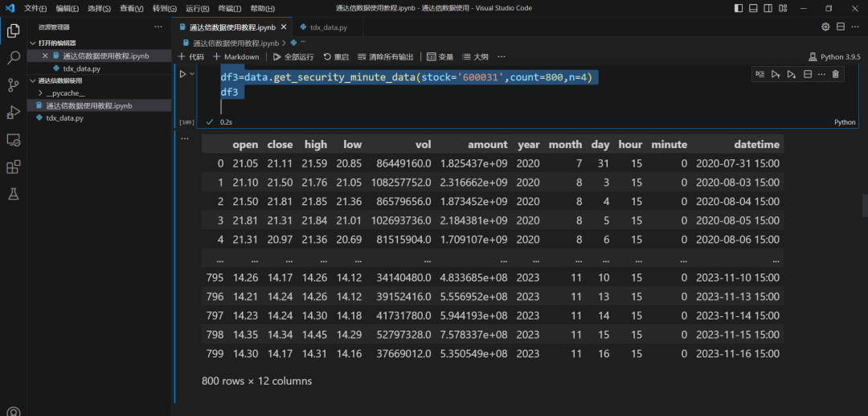Open Run and Debug view

pos(14,113)
